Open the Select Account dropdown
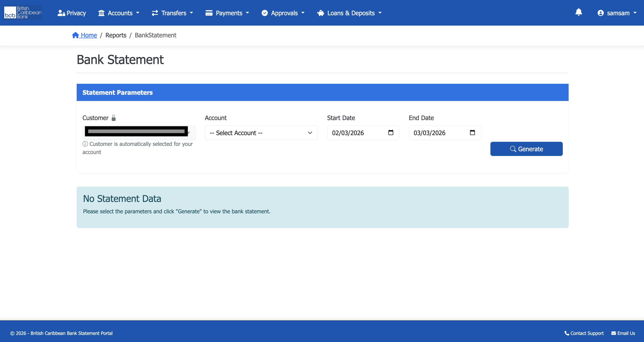This screenshot has height=342, width=644. point(261,133)
